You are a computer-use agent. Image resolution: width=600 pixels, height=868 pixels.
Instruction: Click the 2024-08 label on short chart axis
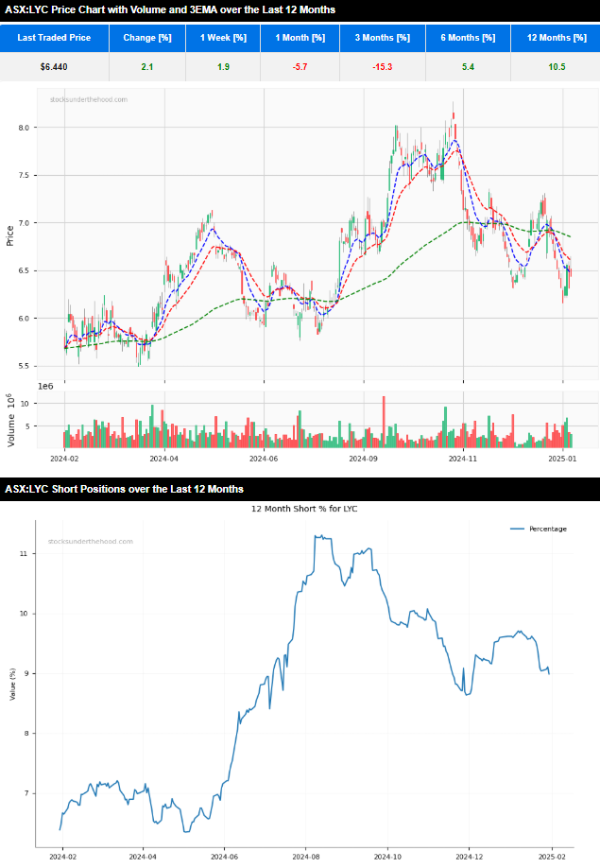pos(305,857)
